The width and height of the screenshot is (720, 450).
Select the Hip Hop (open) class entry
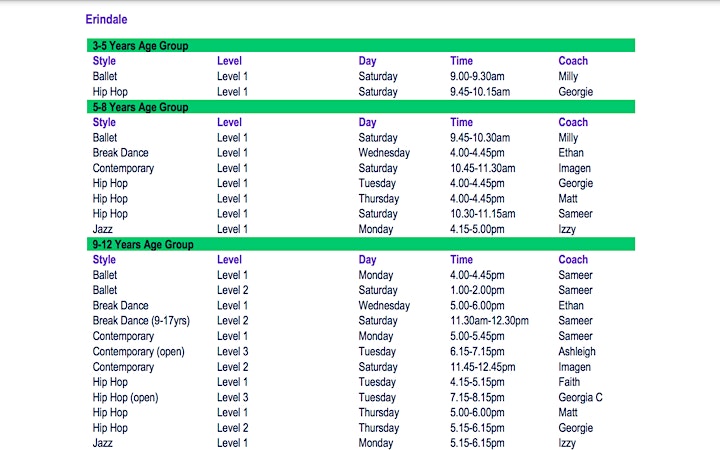pyautogui.click(x=125, y=397)
